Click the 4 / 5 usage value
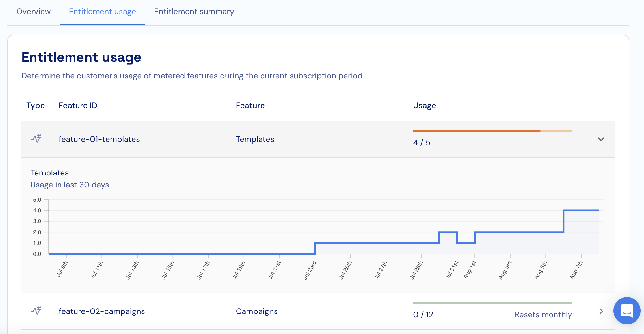The width and height of the screenshot is (644, 334). click(x=422, y=143)
